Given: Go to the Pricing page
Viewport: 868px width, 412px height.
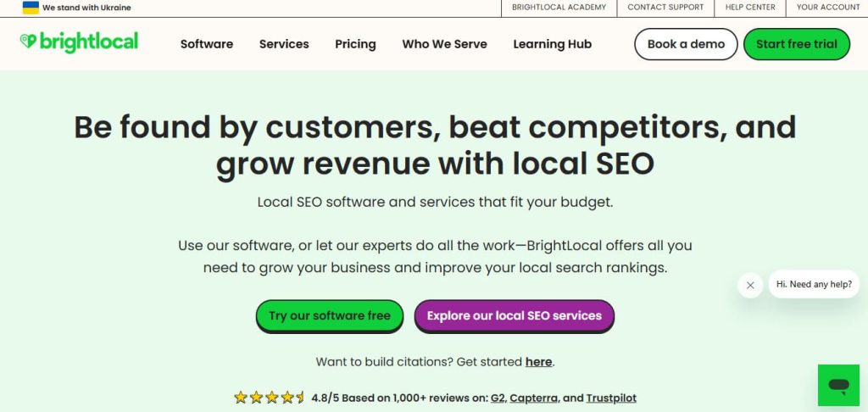Looking at the screenshot, I should coord(355,44).
